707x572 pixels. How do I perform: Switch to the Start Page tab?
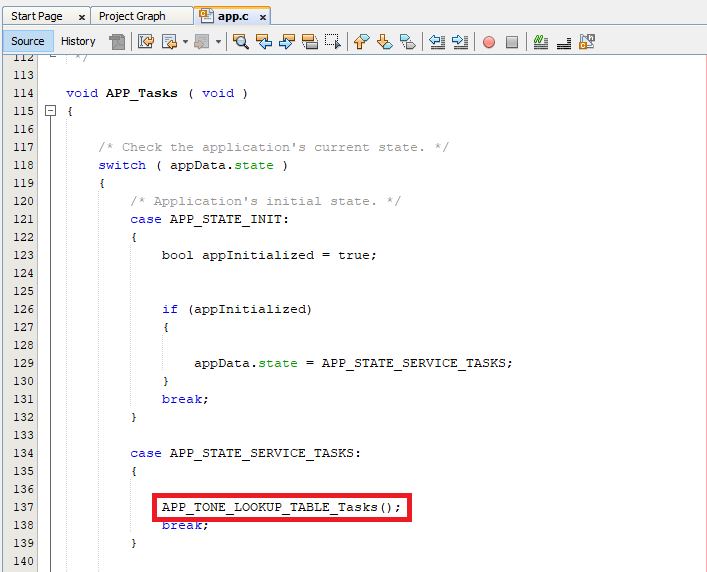(x=36, y=16)
